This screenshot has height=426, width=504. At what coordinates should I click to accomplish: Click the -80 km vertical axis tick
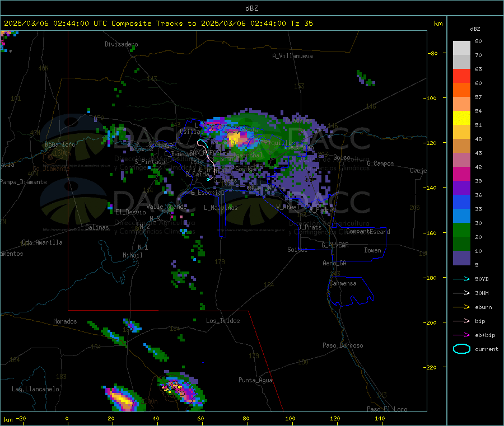pos(433,53)
